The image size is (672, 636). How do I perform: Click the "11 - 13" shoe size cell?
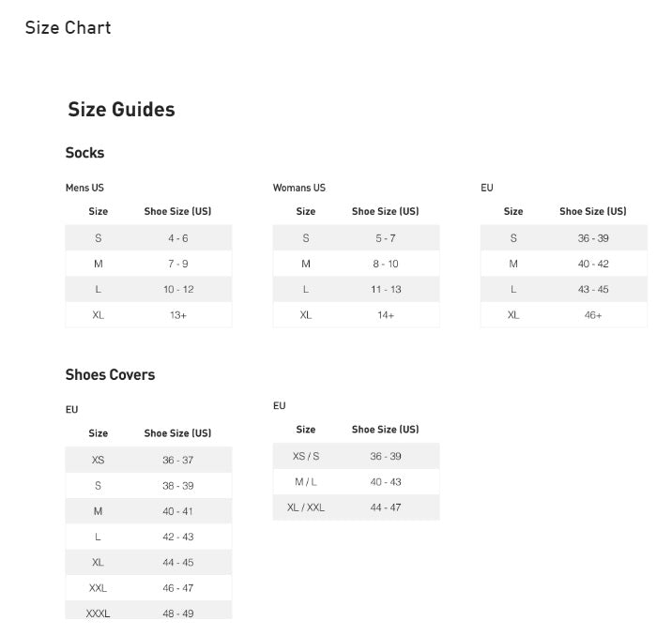(385, 290)
